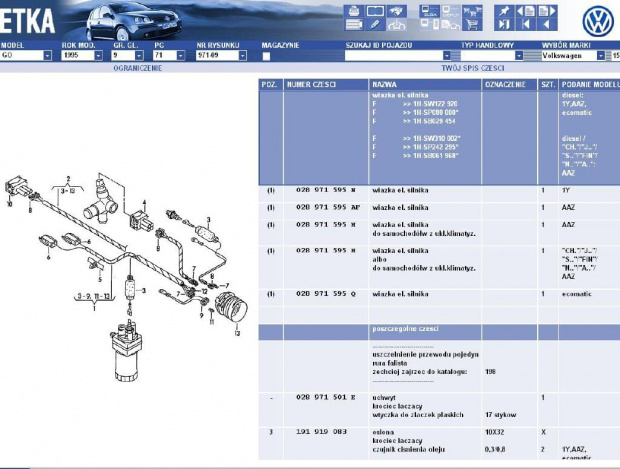
Task: Click the OZNACZENIE column header
Action: coord(509,85)
